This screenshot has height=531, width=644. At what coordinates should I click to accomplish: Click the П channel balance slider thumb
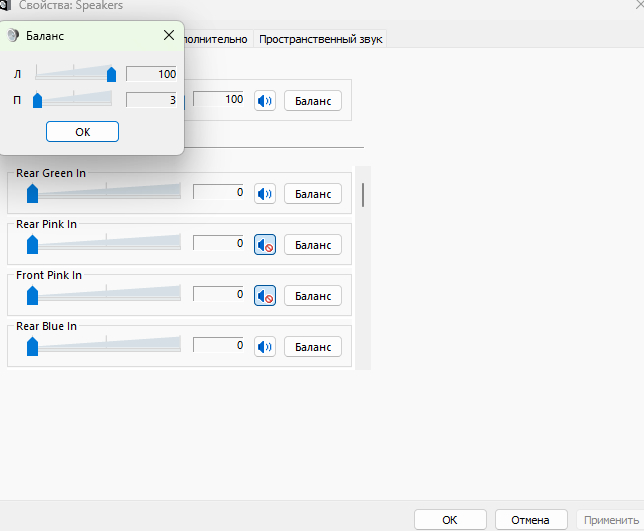point(38,99)
